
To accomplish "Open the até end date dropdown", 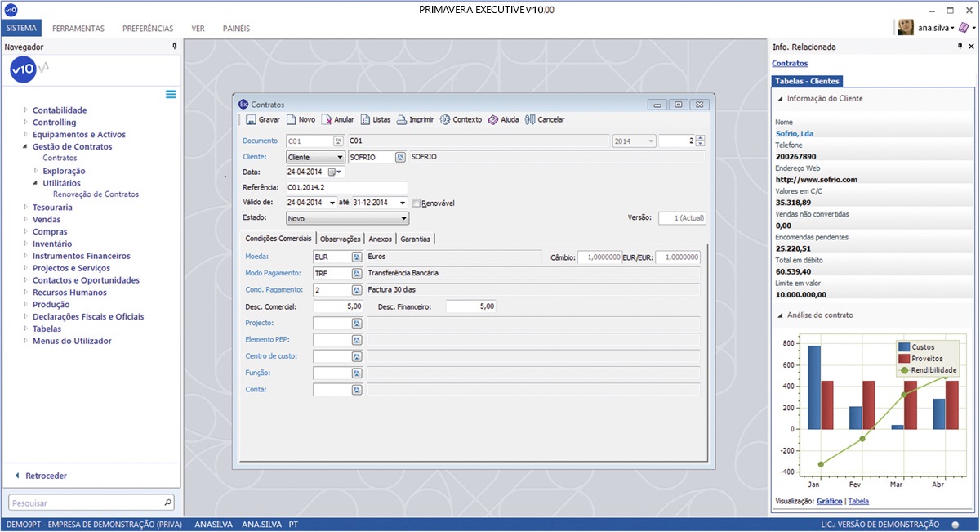I will 403,203.
